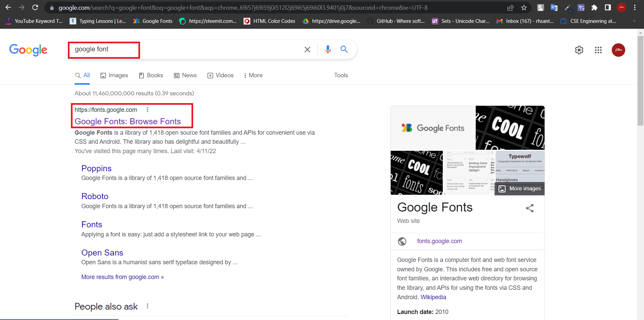Click the pen extension icon in toolbar
Screen dimensions: 644x320
click(x=567, y=7)
